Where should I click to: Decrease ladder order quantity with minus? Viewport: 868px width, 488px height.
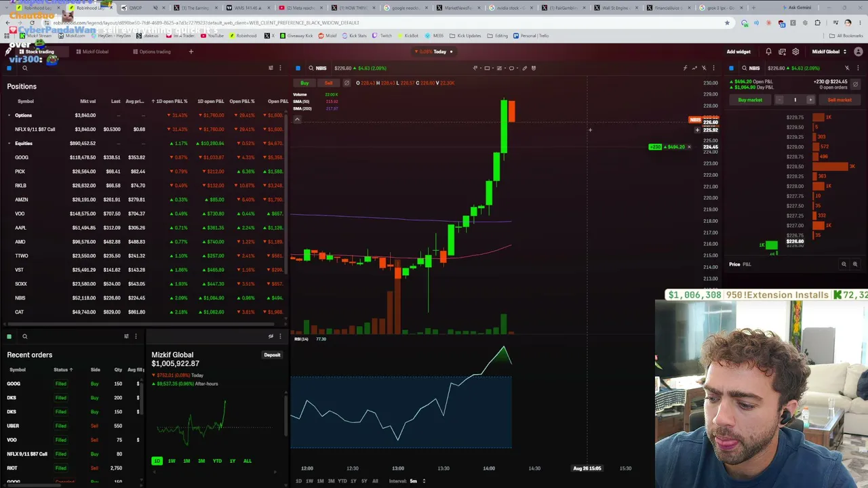(780, 100)
